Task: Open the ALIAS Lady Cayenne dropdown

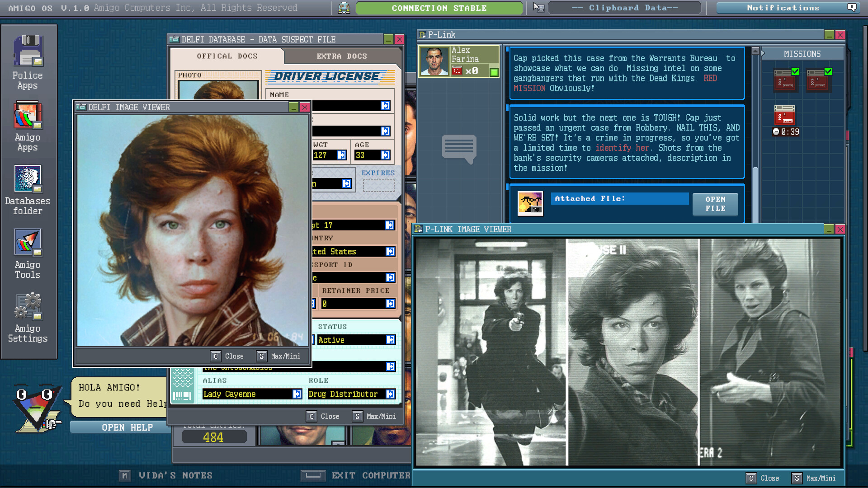Action: [297, 394]
